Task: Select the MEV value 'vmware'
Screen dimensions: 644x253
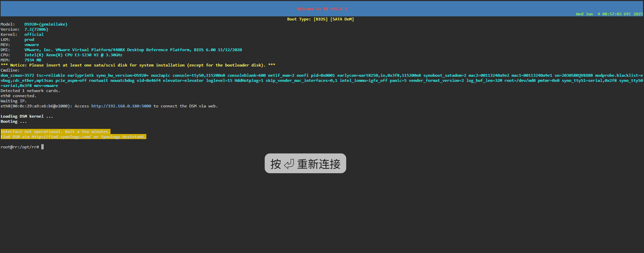Action: click(x=32, y=45)
